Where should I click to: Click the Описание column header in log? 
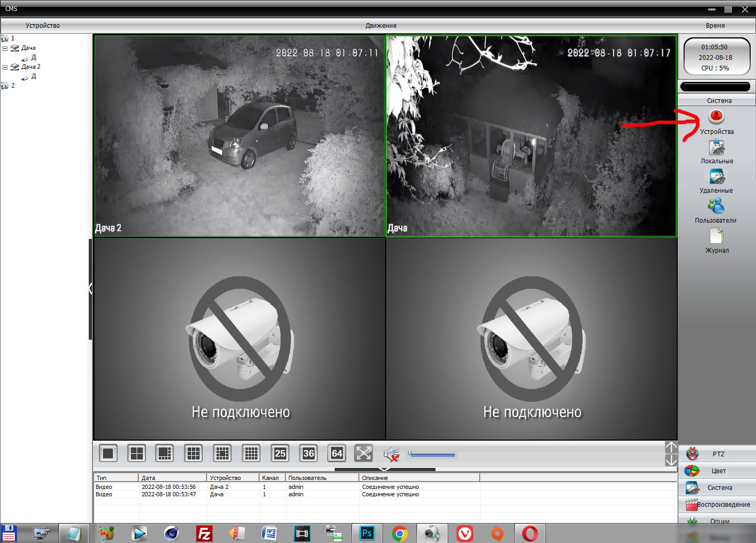[419, 478]
